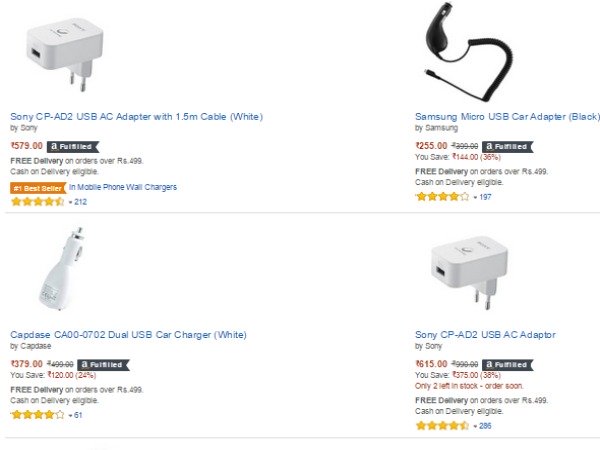This screenshot has height=450, width=600.
Task: Click the star rating with 212 reviews
Action: point(37,201)
